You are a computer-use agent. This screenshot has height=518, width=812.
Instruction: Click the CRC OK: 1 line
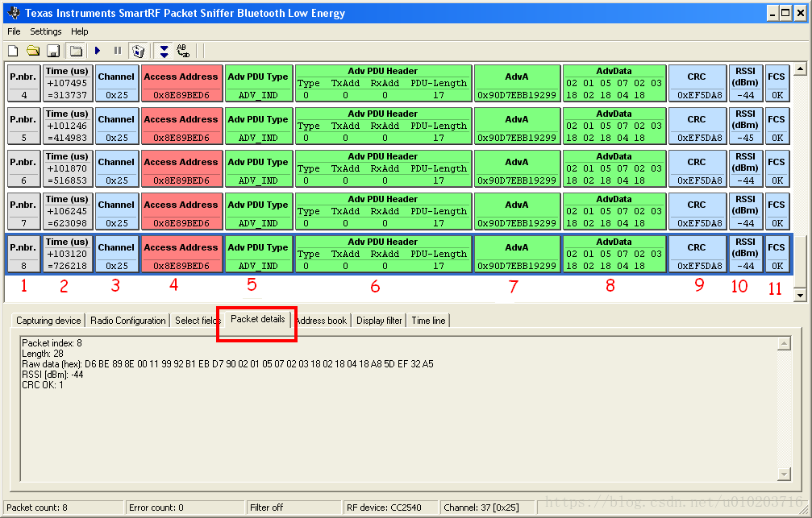click(x=43, y=385)
